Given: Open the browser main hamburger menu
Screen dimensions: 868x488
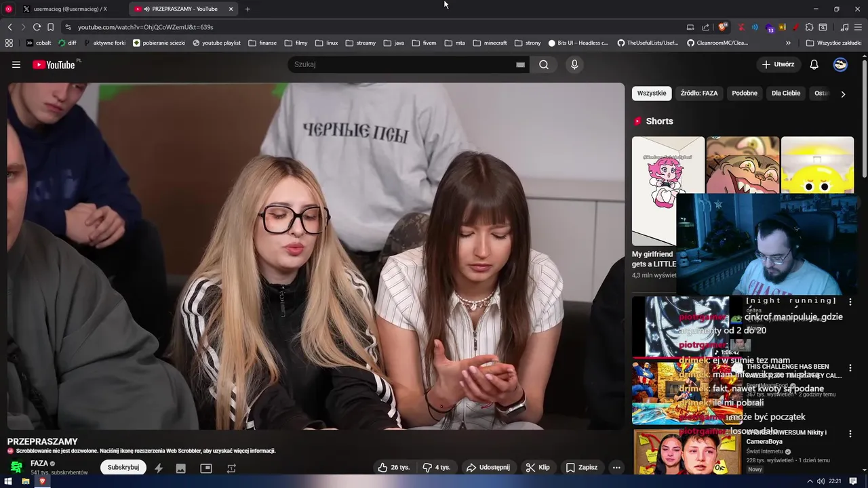Looking at the screenshot, I should point(858,27).
